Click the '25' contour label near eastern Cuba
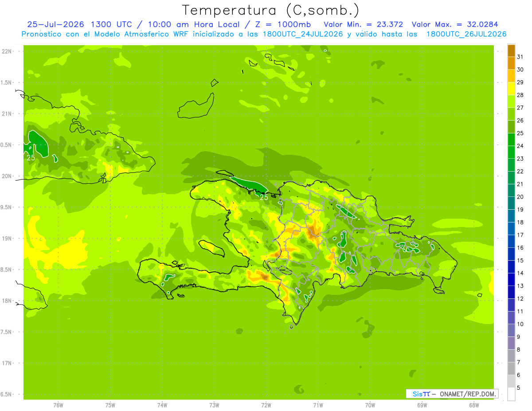This screenshot has width=532, height=411. [x=31, y=157]
